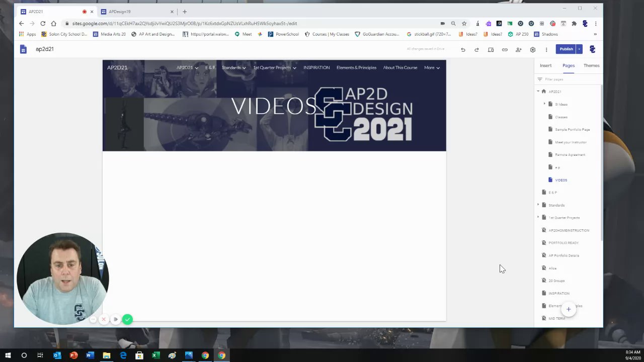Click the recorder red X cancel button
644x362 pixels.
pos(104,319)
